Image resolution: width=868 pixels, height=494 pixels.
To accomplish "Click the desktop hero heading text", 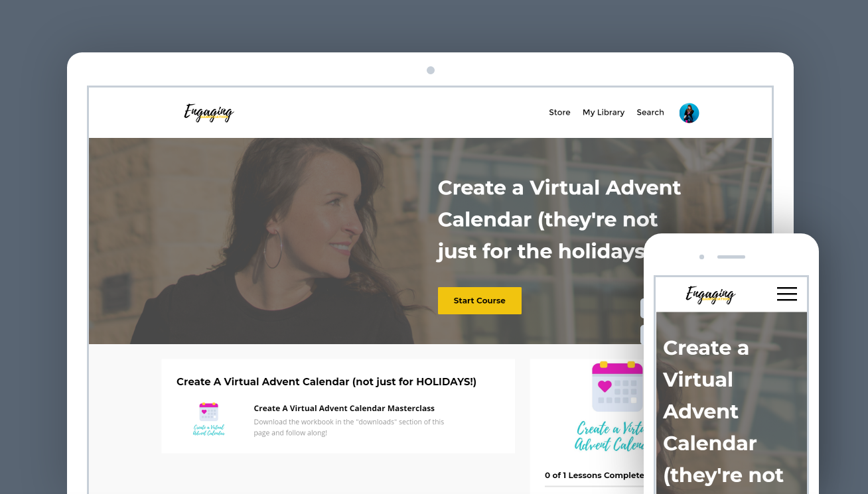I will pyautogui.click(x=559, y=219).
